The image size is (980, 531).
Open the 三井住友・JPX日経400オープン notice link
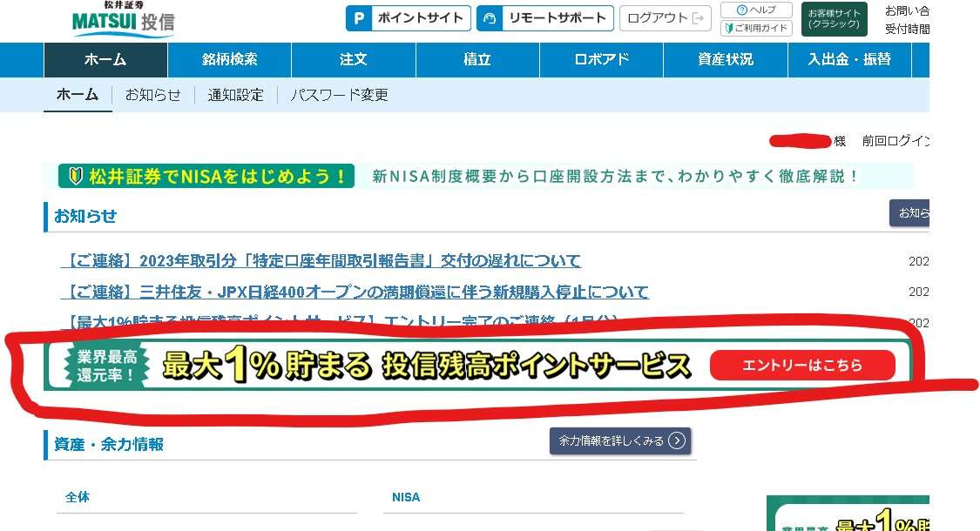pyautogui.click(x=355, y=292)
